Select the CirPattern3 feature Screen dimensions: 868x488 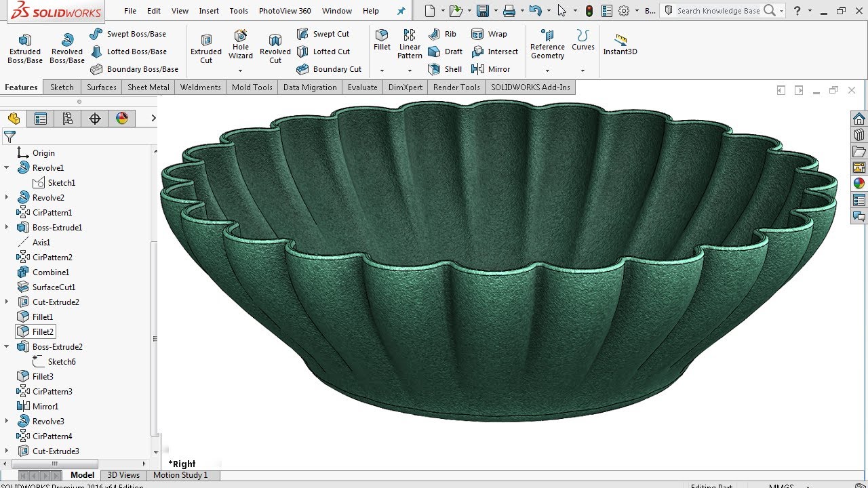pos(44,392)
